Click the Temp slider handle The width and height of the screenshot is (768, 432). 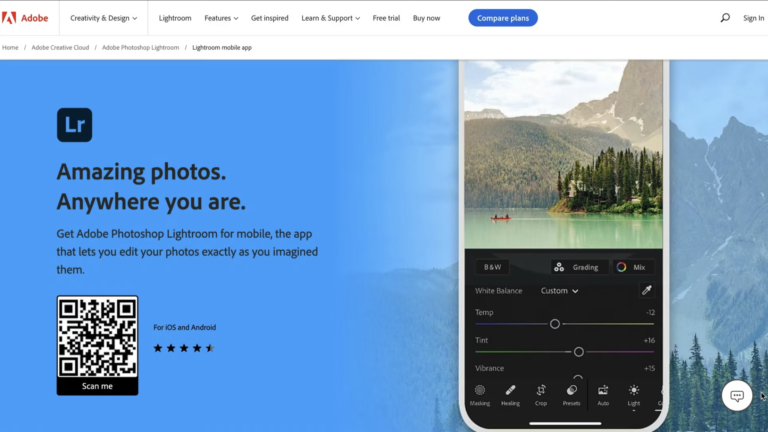pos(554,324)
